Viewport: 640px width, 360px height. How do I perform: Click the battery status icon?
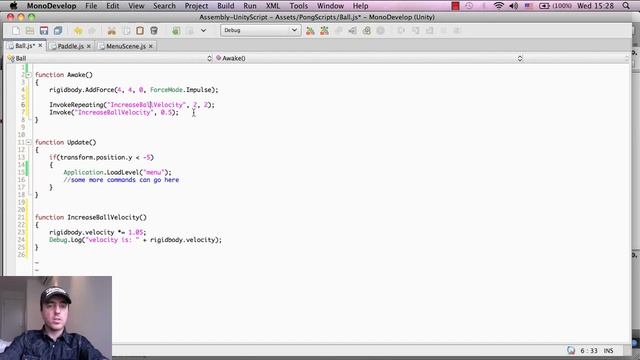pos(544,6)
